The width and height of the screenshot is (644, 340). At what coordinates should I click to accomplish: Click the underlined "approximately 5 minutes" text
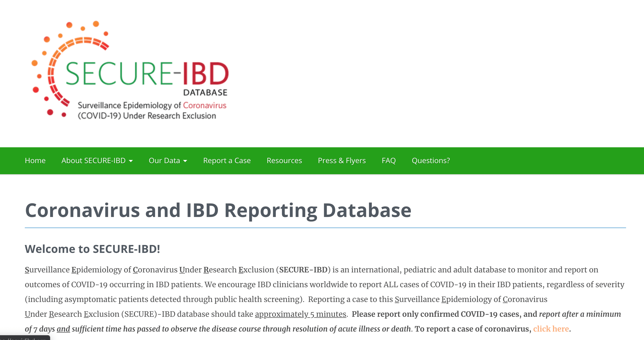click(x=300, y=314)
